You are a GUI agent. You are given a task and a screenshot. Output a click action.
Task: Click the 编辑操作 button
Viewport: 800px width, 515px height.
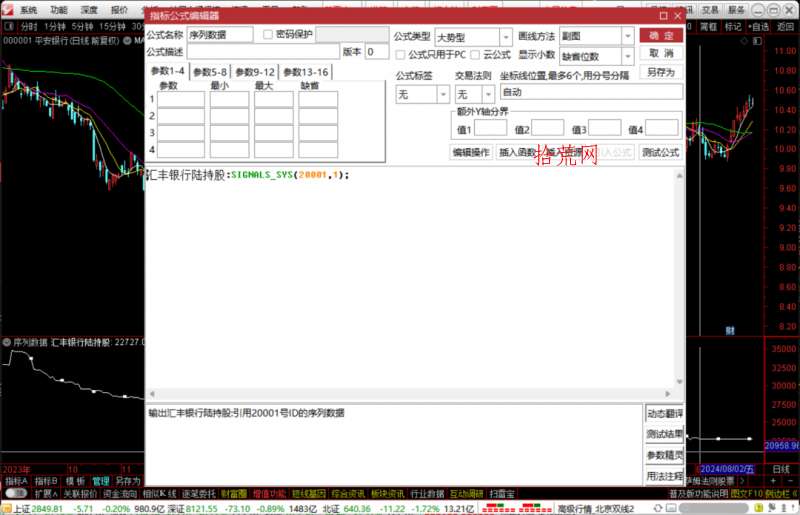(x=470, y=152)
